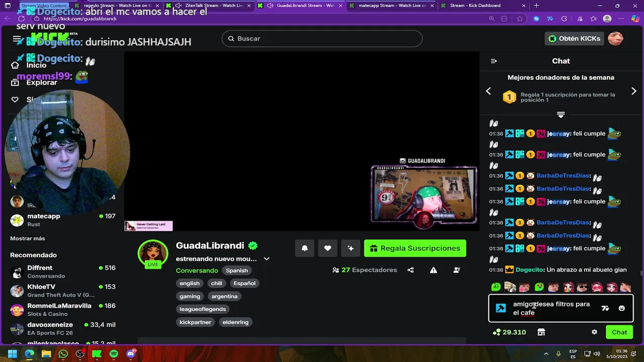644x362 pixels.
Task: Open the Kick shop icon below chat
Action: (541, 332)
